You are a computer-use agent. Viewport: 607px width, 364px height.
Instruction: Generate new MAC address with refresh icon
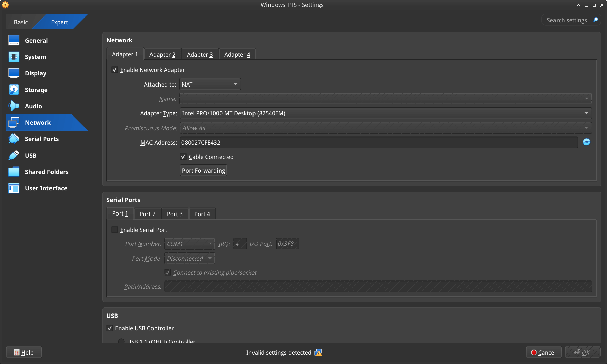coord(586,142)
